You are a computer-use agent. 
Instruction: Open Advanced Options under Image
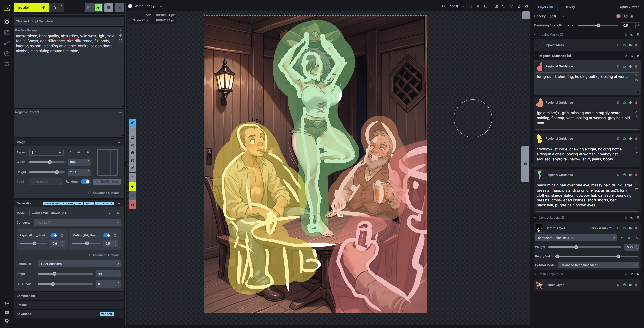point(104,193)
